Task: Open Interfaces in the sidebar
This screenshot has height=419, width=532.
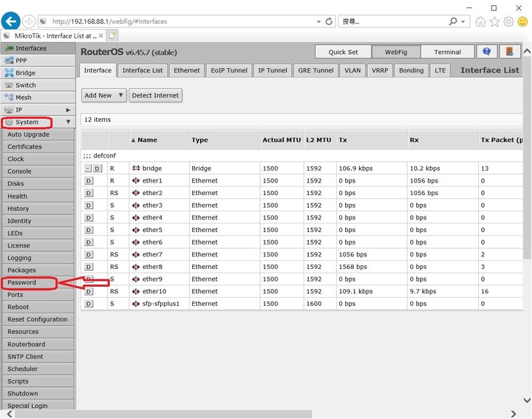Action: [38, 48]
